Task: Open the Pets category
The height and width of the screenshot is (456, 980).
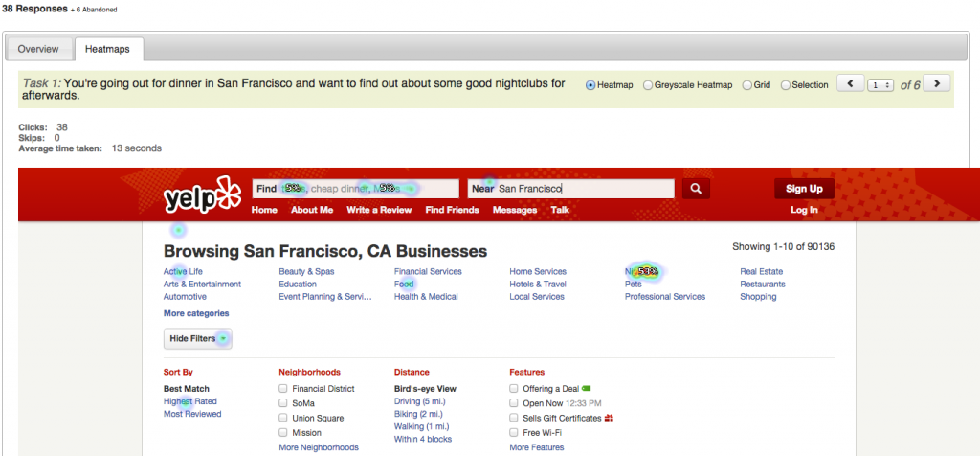Action: click(x=634, y=284)
